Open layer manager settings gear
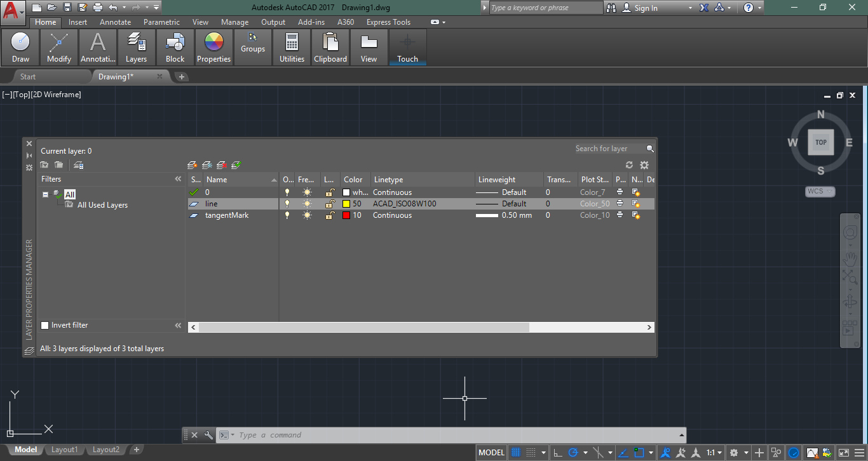 click(644, 165)
